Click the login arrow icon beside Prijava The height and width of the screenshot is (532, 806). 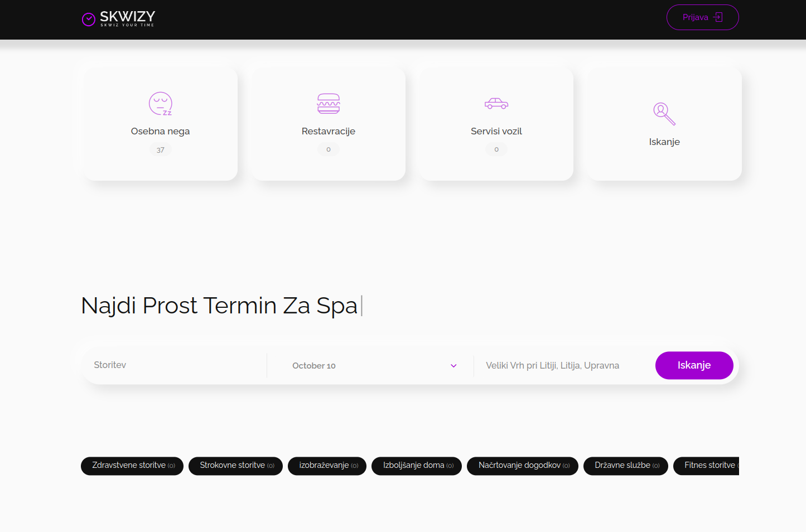click(718, 17)
